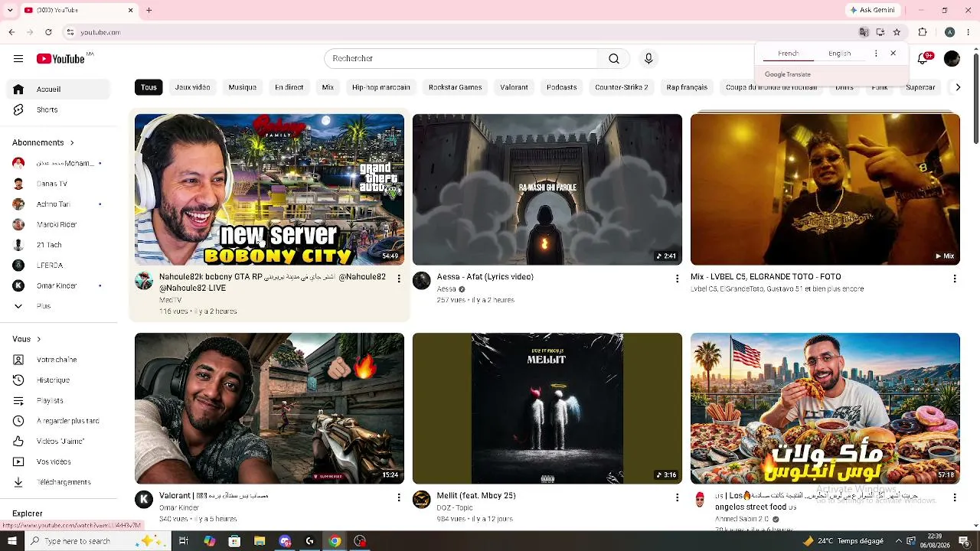Screen dimensions: 980x551
Task: Bookmark this page with the star icon
Action: (x=897, y=32)
